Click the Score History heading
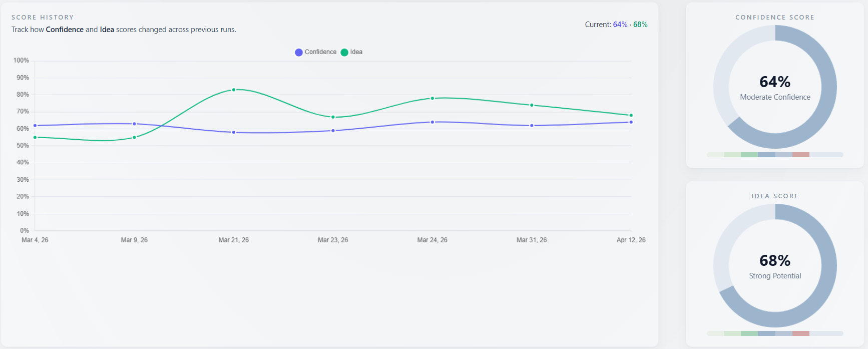 coord(43,18)
